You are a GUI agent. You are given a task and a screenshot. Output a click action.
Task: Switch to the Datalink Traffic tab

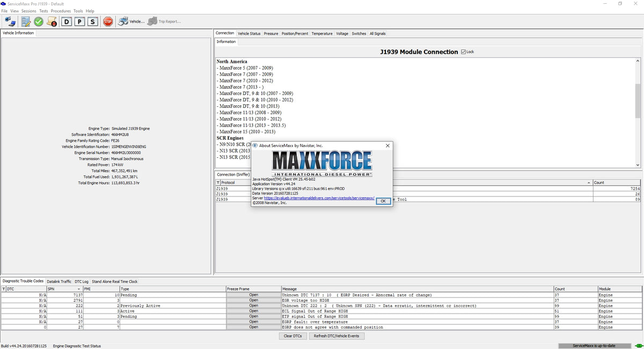coord(59,281)
